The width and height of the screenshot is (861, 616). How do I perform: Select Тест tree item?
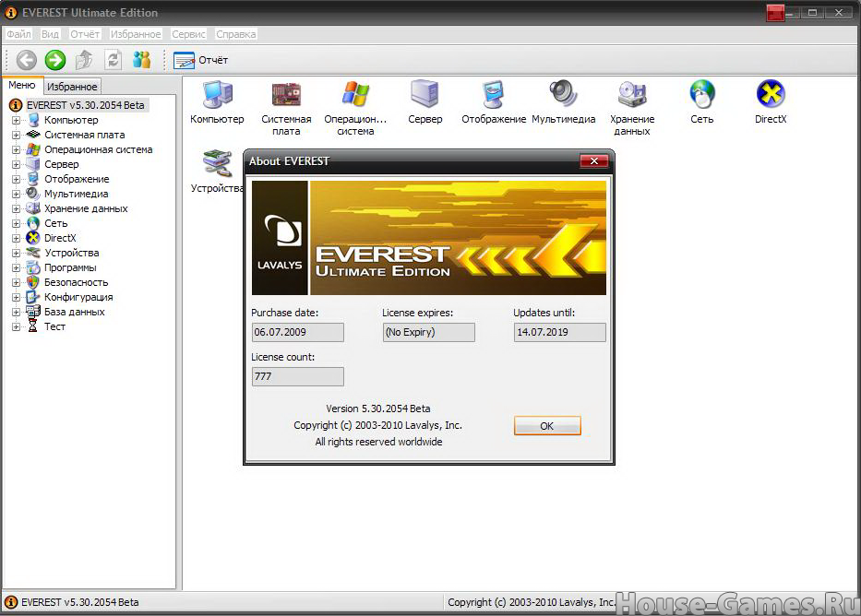click(x=54, y=327)
